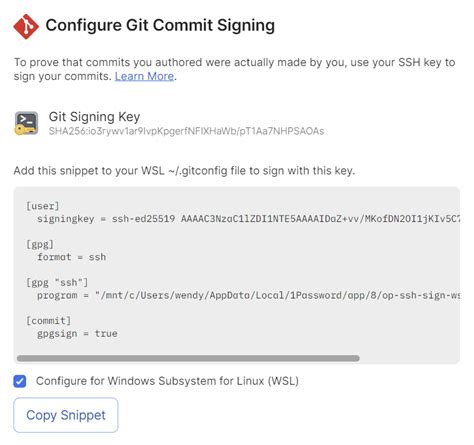Click the horizontal scrollbar under the snippet
This screenshot has width=474, height=445.
click(188, 358)
